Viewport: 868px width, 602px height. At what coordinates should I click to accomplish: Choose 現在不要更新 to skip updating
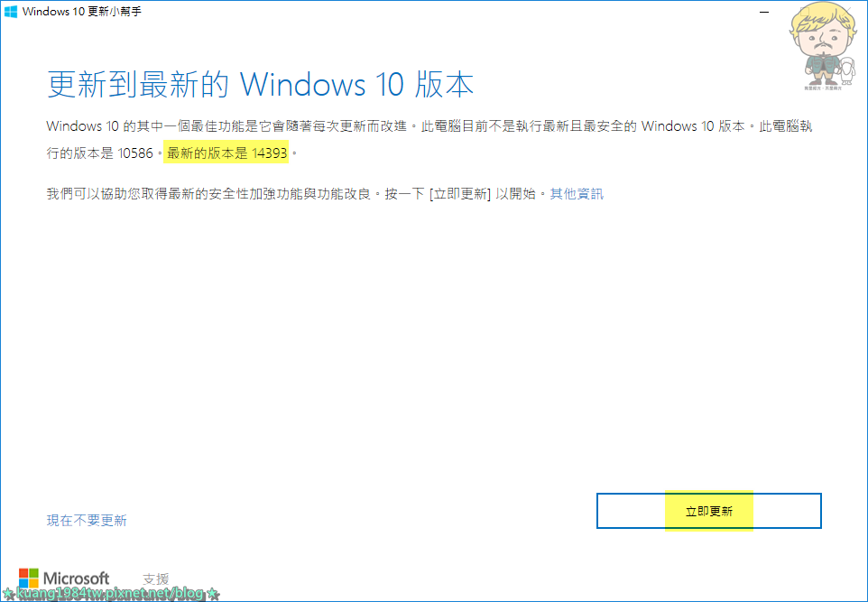coord(87,520)
